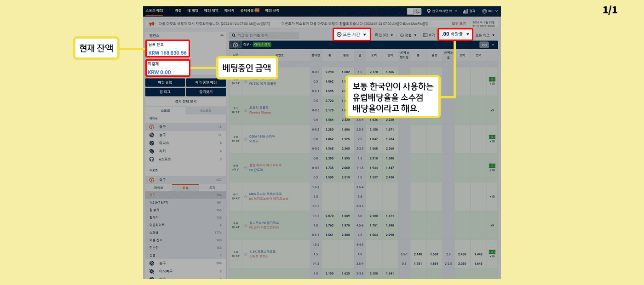Open 결과 results bar chart icon
644x285 pixels.
pos(465,11)
